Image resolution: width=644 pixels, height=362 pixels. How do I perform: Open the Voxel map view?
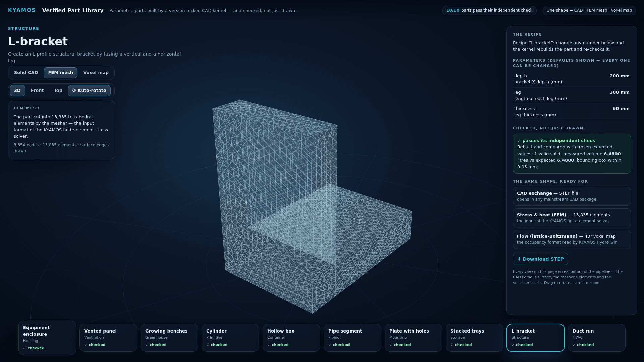point(96,73)
